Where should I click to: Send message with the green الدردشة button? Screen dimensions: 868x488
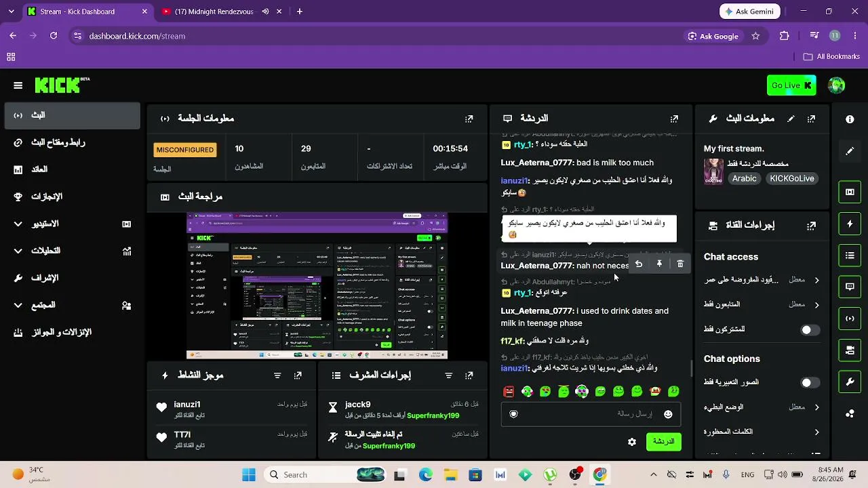pos(663,441)
